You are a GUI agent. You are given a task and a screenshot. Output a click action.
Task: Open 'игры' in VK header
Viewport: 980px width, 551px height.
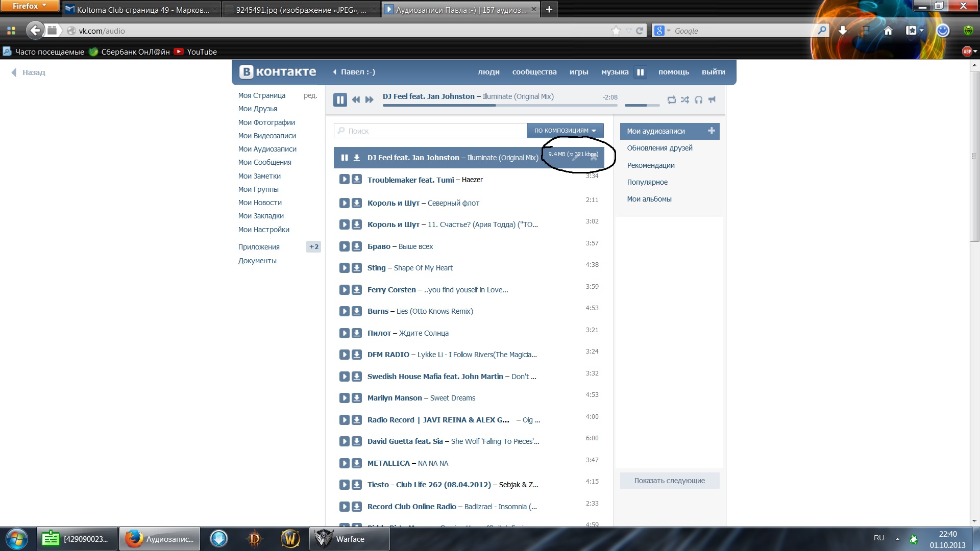(579, 72)
